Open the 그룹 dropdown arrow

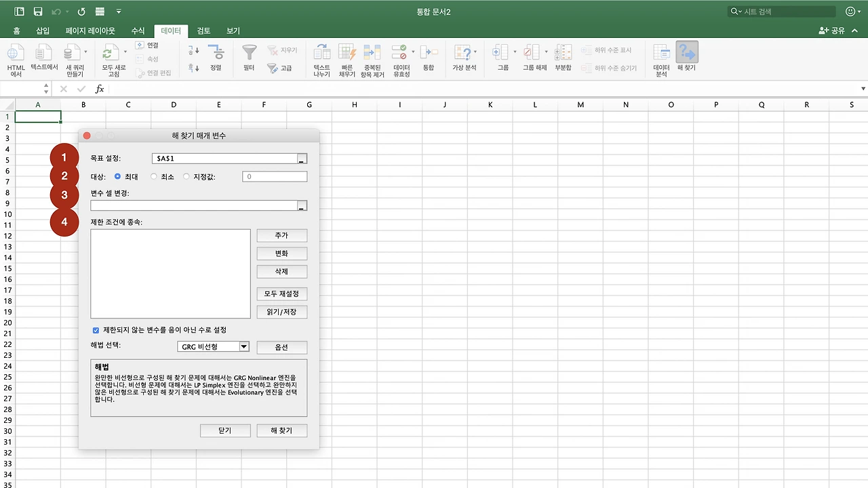click(x=515, y=52)
